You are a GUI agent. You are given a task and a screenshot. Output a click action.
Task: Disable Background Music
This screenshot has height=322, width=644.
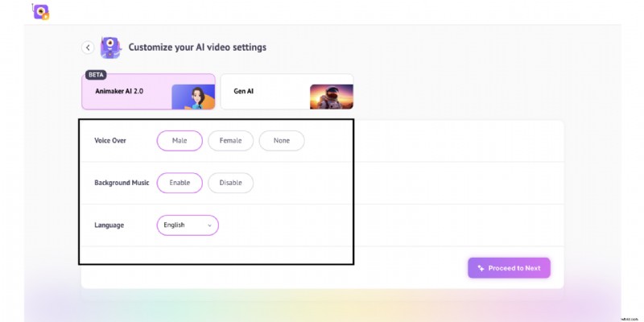point(230,183)
